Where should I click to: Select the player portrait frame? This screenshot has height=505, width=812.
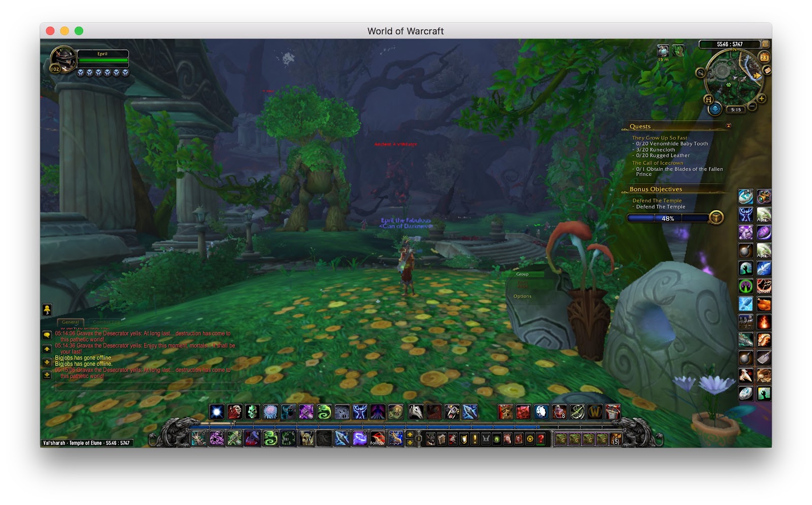(x=64, y=59)
